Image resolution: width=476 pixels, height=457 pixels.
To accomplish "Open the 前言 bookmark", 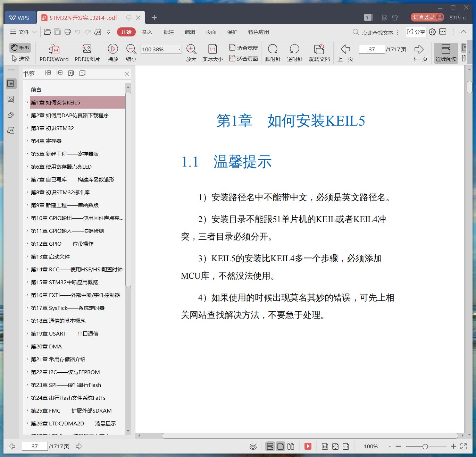I will 36,90.
